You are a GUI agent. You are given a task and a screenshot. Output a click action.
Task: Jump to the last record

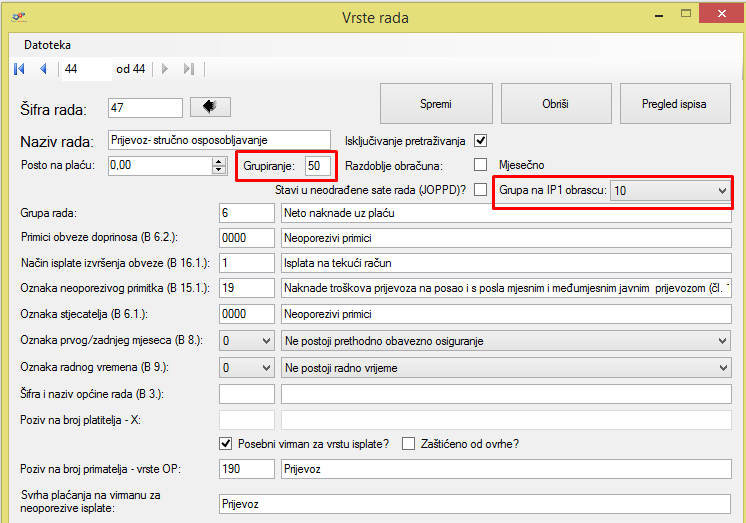click(189, 69)
